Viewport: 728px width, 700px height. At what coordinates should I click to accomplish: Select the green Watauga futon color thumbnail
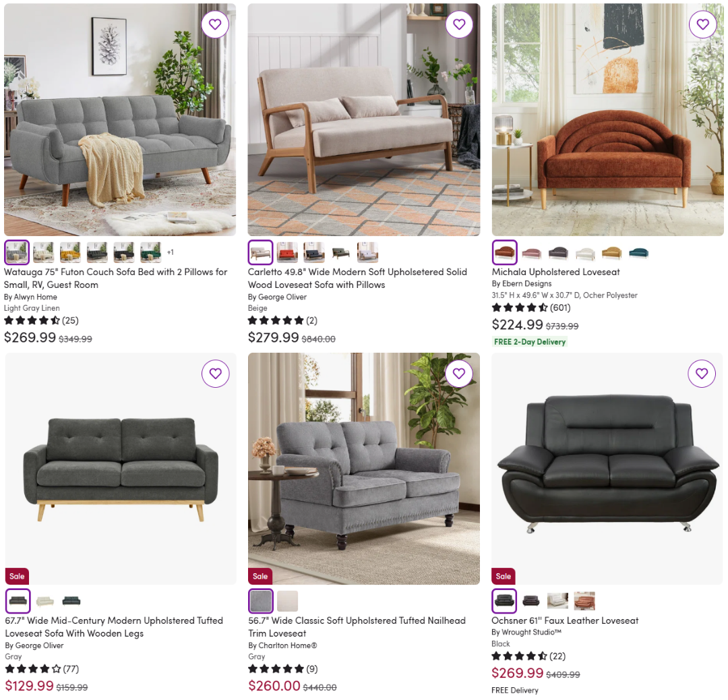pos(151,252)
